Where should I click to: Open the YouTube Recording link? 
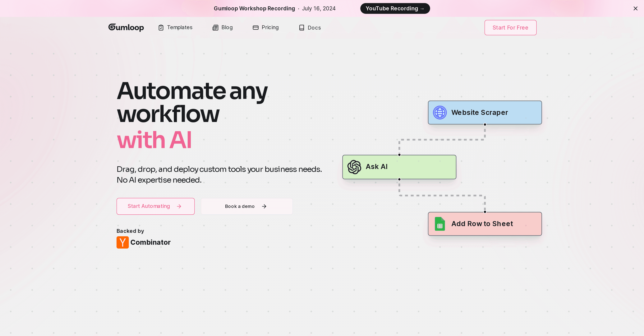395,8
